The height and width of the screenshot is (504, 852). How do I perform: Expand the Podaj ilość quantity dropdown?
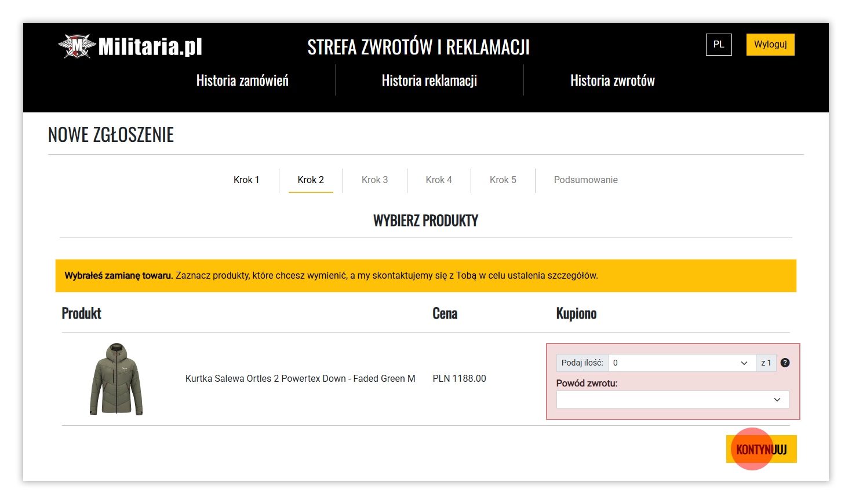click(x=681, y=363)
